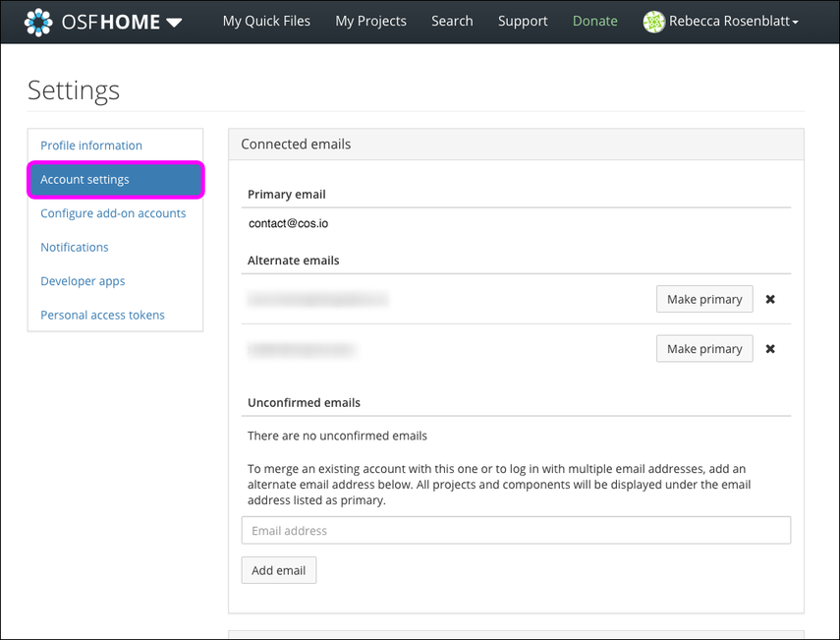Remove the second alternate email
The height and width of the screenshot is (640, 840).
tap(770, 349)
